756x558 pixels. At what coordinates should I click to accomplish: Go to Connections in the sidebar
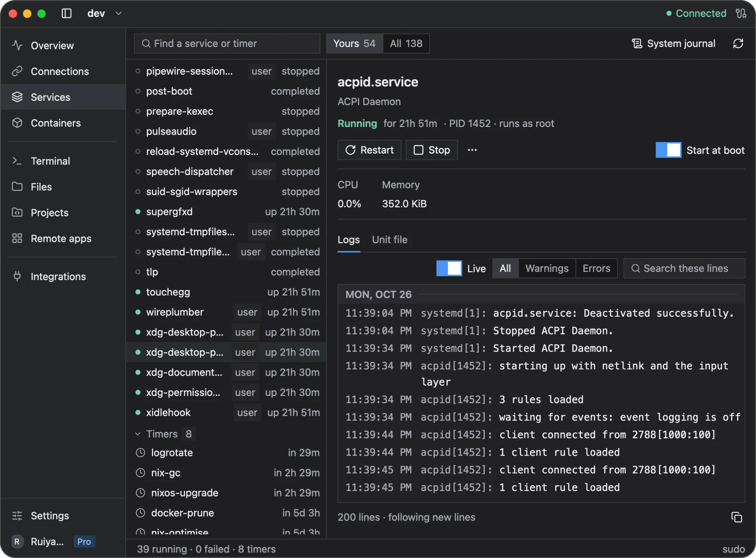click(63, 71)
